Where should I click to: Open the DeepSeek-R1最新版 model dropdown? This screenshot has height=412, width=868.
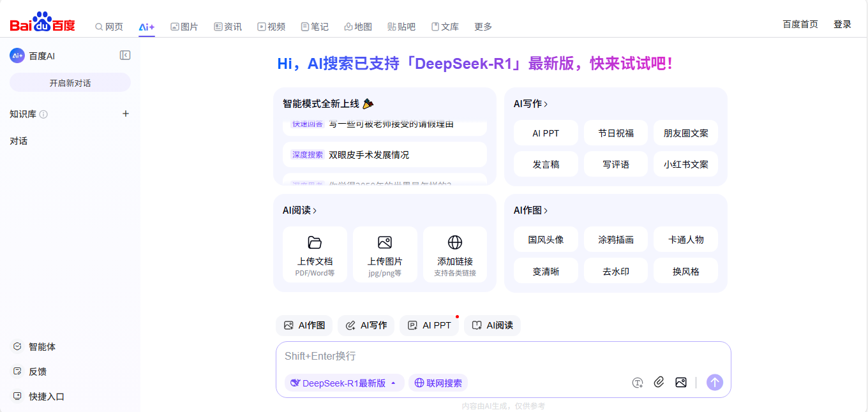click(344, 383)
